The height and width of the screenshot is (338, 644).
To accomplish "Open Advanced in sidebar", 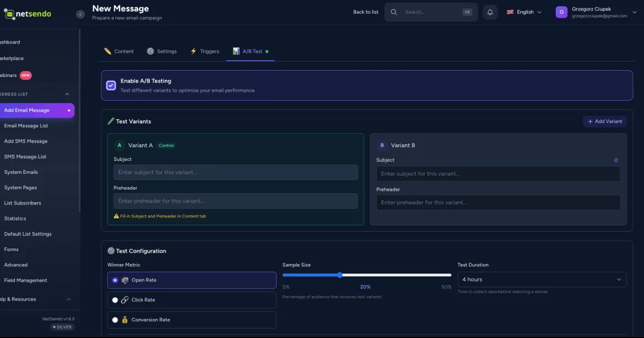I will 16,265.
